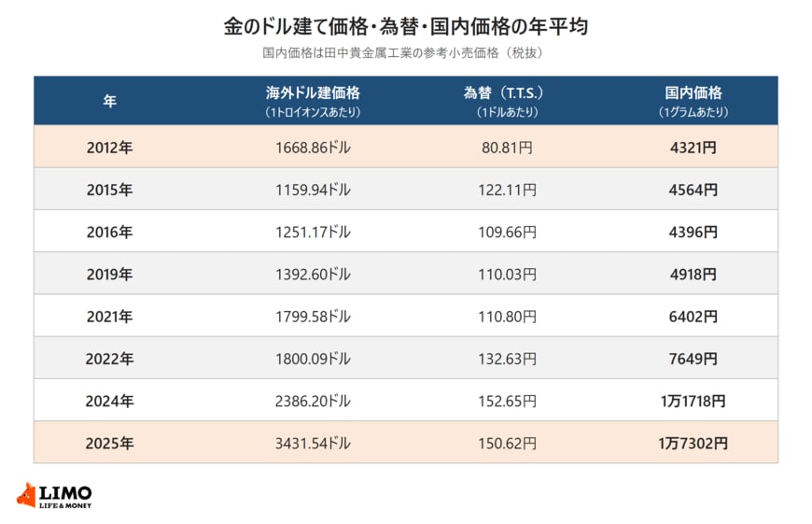This screenshot has width=812, height=524.
Task: Select the 152.65円 exchange rate cell
Action: pyautogui.click(x=507, y=401)
